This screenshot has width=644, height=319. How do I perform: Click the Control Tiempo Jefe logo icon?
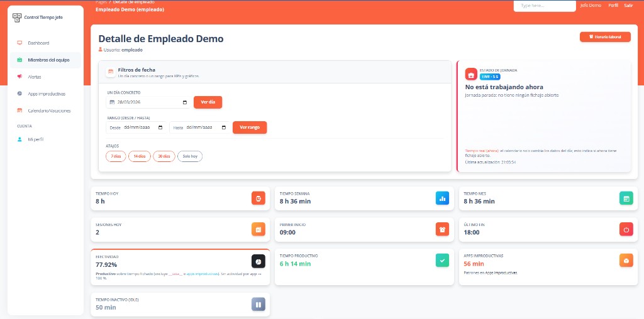coord(16,17)
